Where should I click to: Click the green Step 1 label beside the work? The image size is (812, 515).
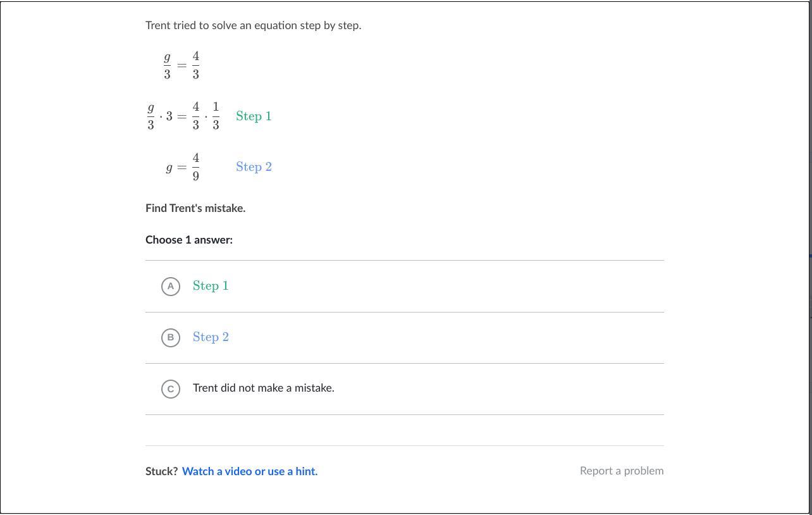point(254,116)
